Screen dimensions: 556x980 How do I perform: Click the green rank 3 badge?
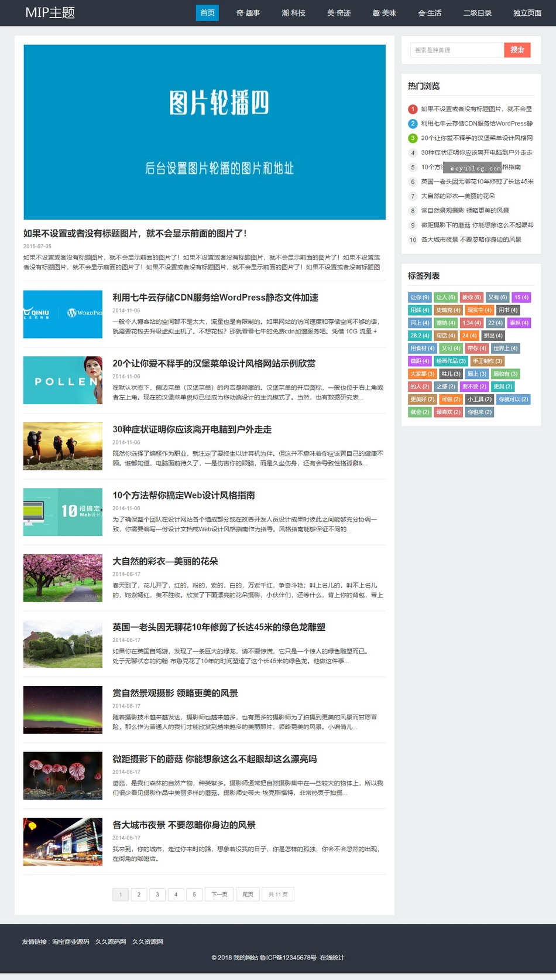(413, 138)
